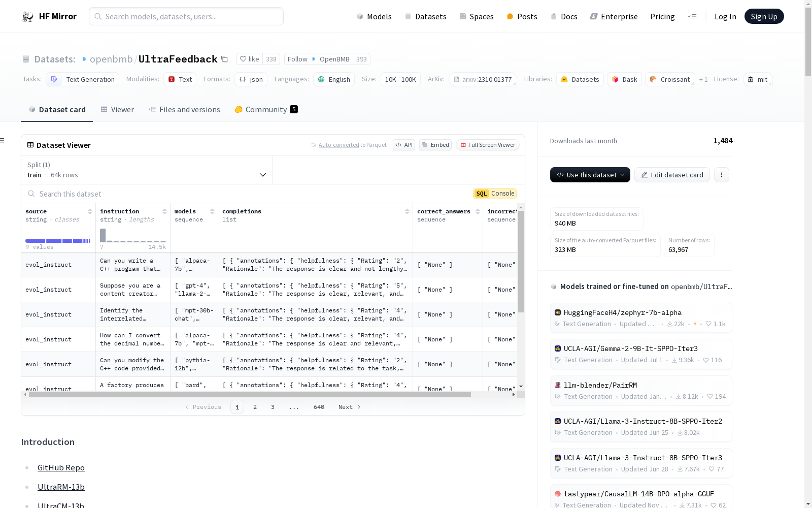Click the HF Mirror logo icon
This screenshot has width=812, height=508.
tap(28, 16)
